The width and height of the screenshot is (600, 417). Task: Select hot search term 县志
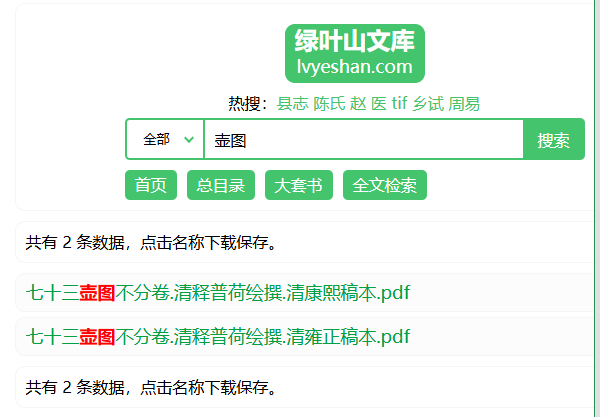click(x=292, y=104)
